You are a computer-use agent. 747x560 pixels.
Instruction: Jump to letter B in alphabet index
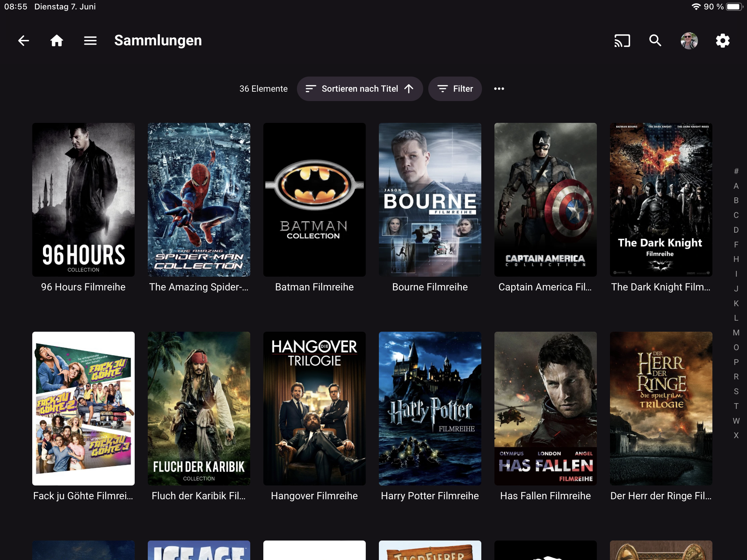pyautogui.click(x=736, y=200)
